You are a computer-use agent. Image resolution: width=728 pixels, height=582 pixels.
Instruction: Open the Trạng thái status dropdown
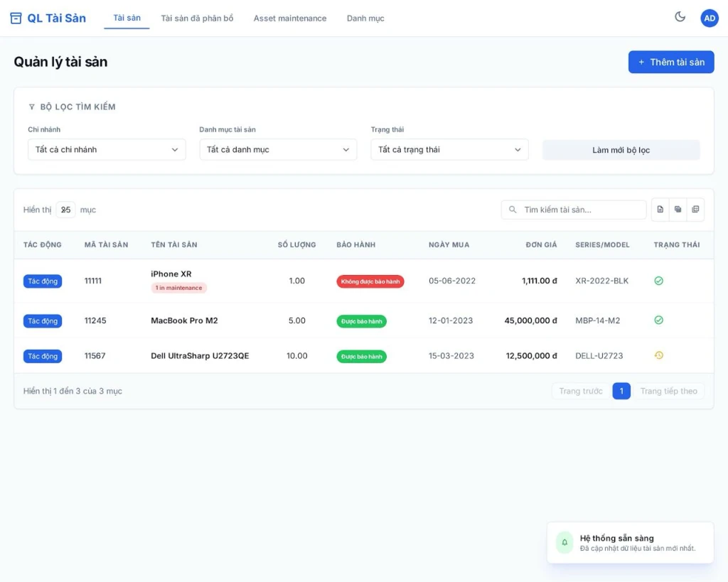click(449, 150)
